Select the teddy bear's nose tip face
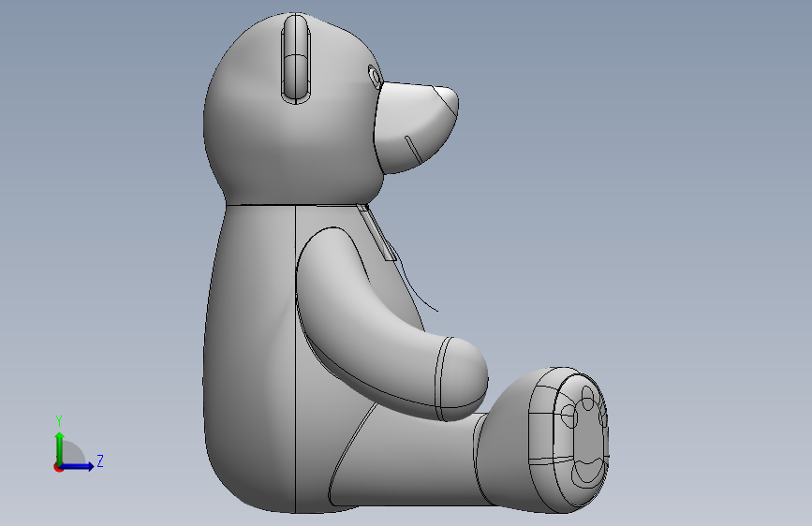The image size is (812, 526). click(x=448, y=99)
